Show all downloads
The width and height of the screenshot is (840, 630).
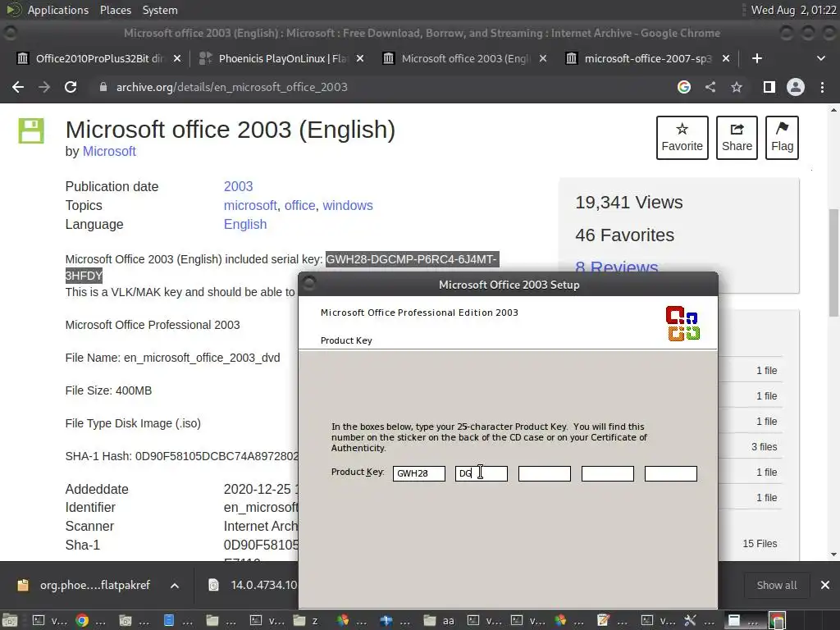pos(776,586)
